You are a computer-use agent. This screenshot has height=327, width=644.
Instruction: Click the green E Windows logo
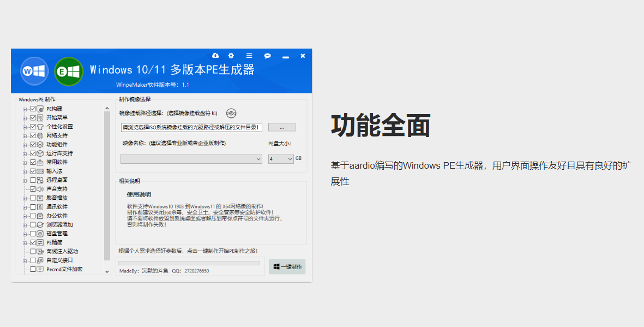pyautogui.click(x=69, y=72)
